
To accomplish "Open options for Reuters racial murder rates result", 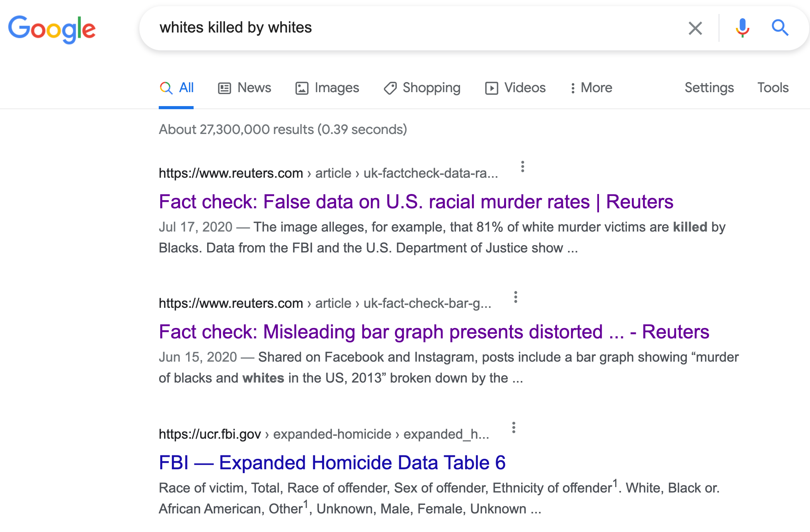I will [522, 166].
